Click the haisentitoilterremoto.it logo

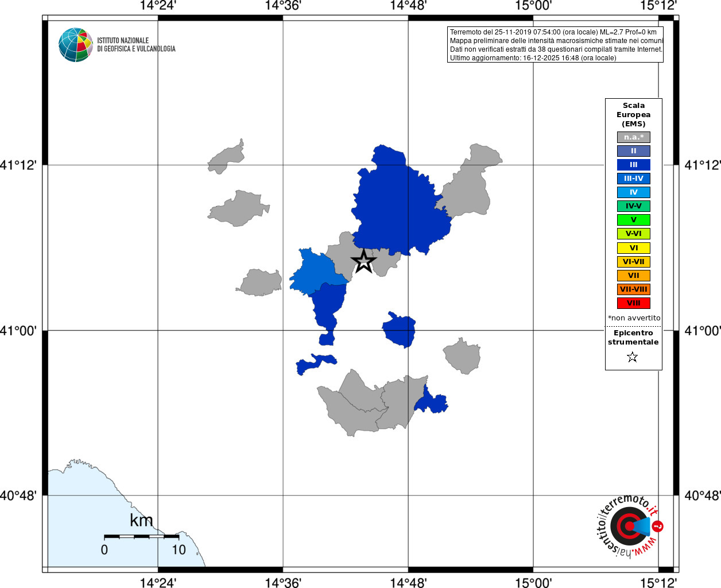click(x=630, y=525)
